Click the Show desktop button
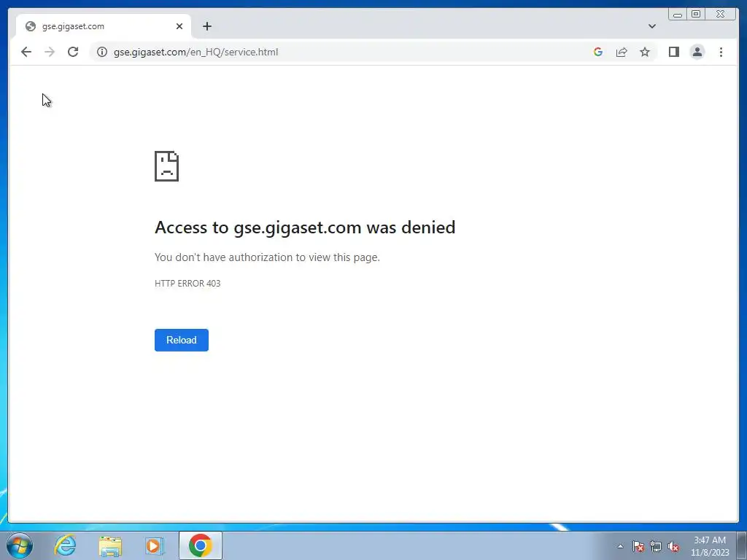The width and height of the screenshot is (747, 560). coord(742,545)
